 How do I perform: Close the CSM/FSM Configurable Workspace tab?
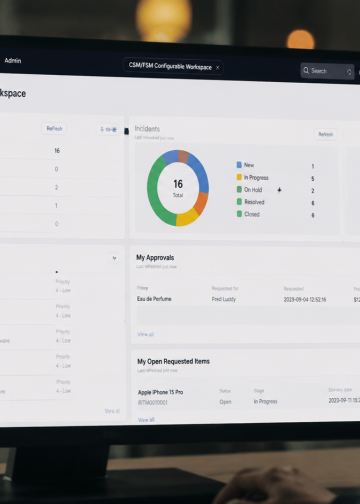pos(218,68)
